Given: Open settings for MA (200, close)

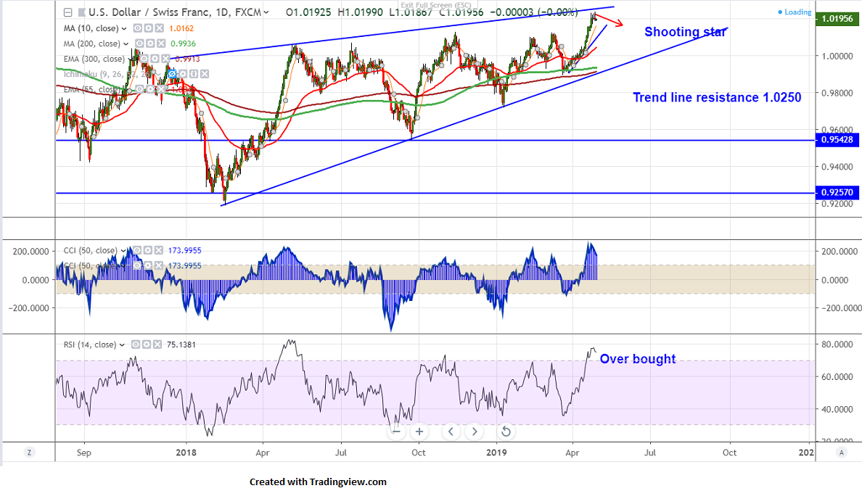Looking at the screenshot, I should pyautogui.click(x=150, y=44).
